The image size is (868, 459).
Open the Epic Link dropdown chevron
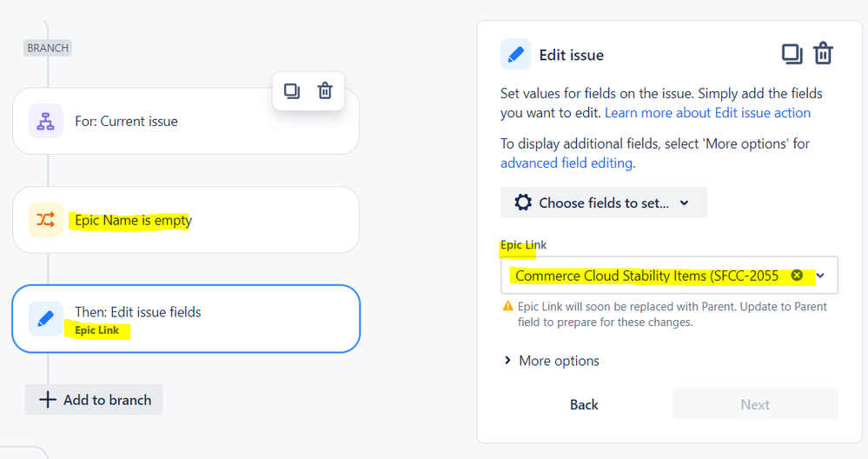tap(821, 276)
